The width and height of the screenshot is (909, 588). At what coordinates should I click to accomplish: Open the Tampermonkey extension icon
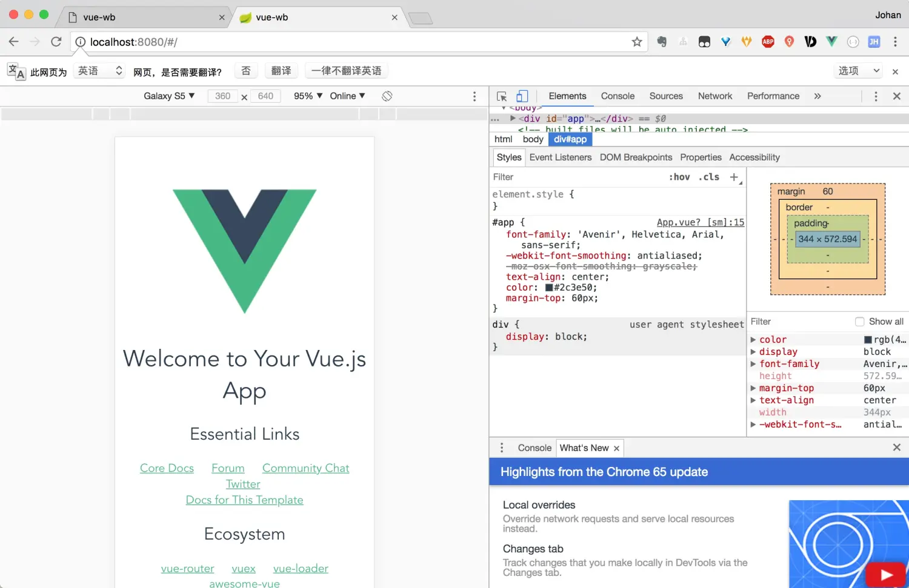(704, 42)
